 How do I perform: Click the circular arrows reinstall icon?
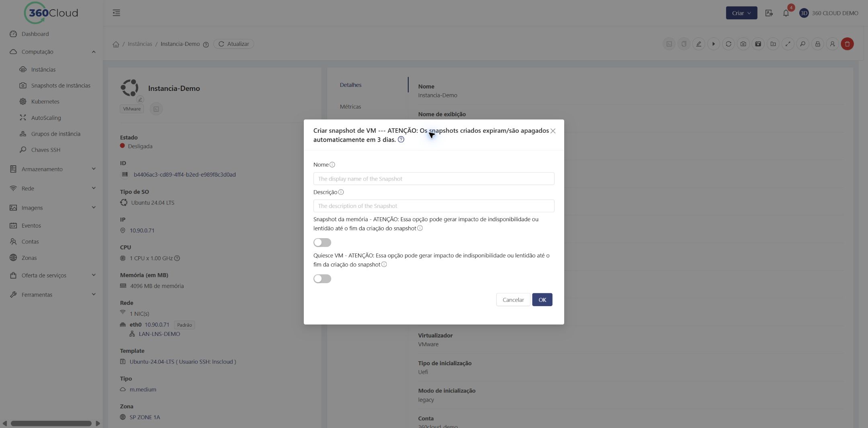(x=728, y=44)
